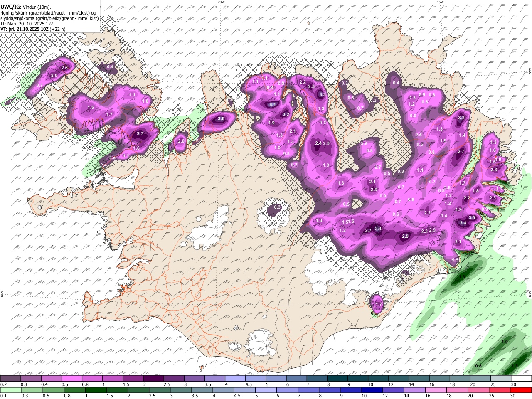Select the top-row legend swatch starting at 0.2
This screenshot has height=399, width=532.
(10, 379)
